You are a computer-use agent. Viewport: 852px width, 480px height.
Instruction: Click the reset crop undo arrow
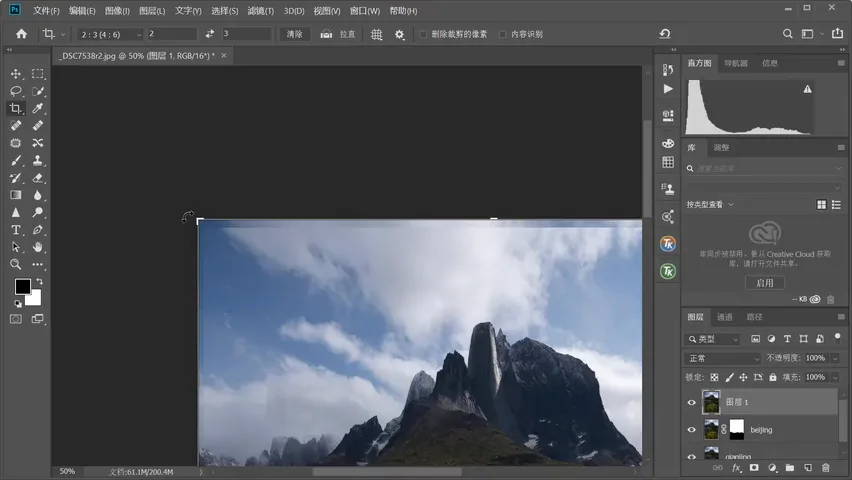(665, 34)
